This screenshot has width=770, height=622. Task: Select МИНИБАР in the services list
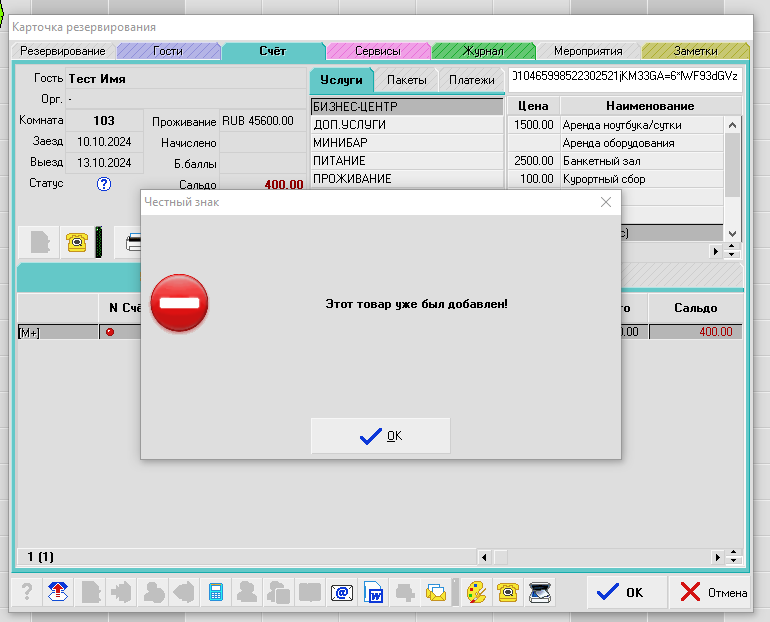[x=406, y=143]
